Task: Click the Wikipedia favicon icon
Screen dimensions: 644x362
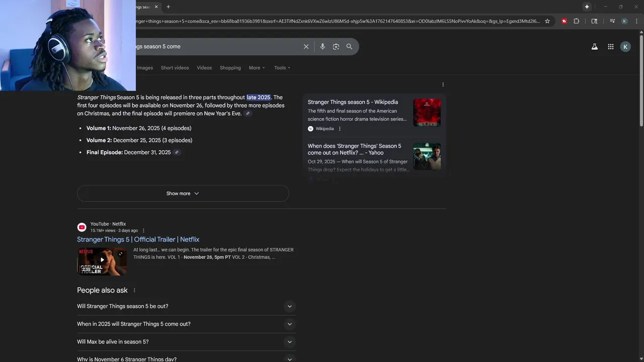Action: tap(310, 129)
